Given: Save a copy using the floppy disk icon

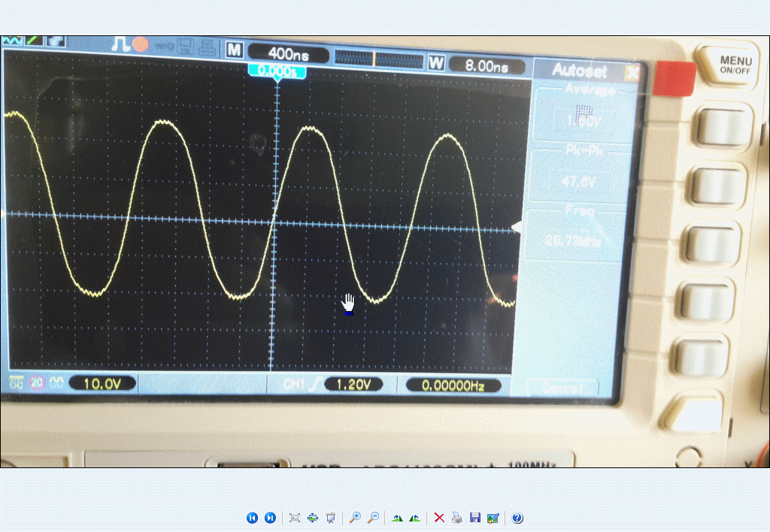Looking at the screenshot, I should tap(474, 518).
